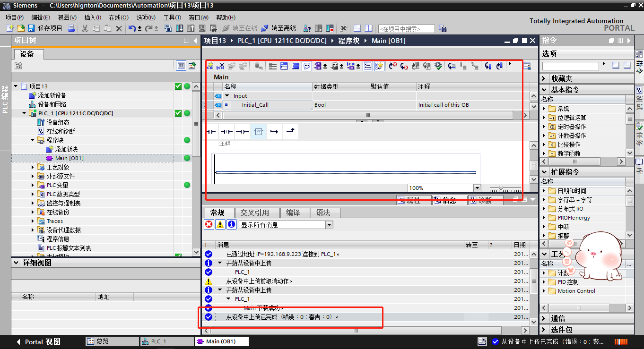This screenshot has height=349, width=644.
Task: Insert a normally closed contact
Action: 227,132
